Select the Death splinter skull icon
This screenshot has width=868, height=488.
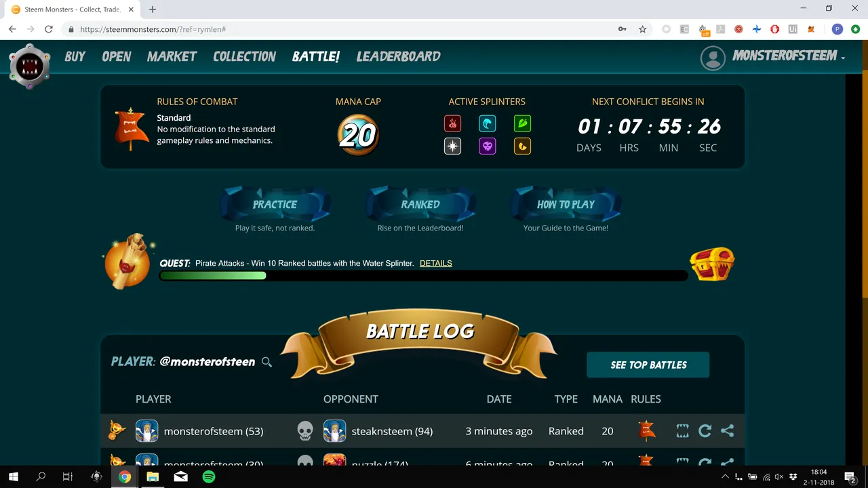(488, 146)
